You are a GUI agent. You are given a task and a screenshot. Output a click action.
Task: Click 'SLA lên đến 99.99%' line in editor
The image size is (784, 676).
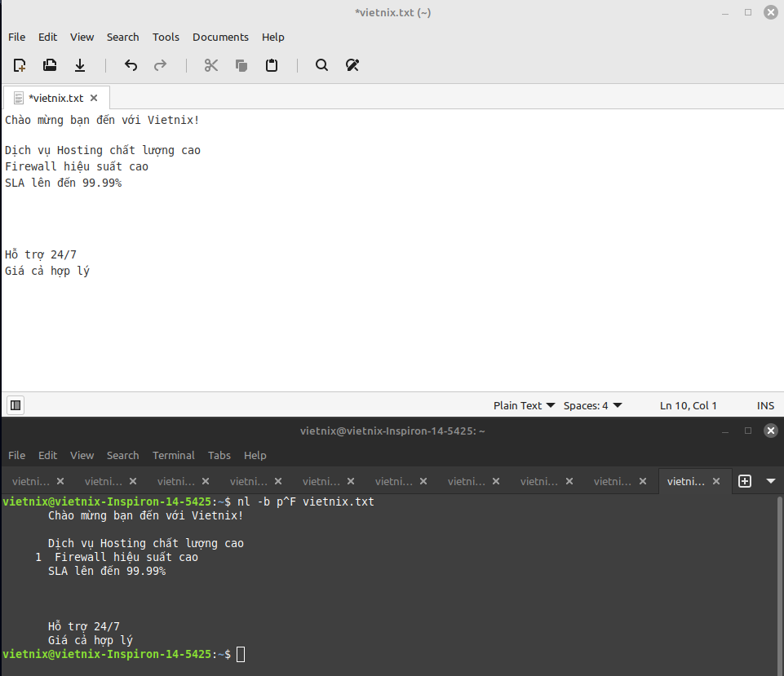click(x=64, y=183)
